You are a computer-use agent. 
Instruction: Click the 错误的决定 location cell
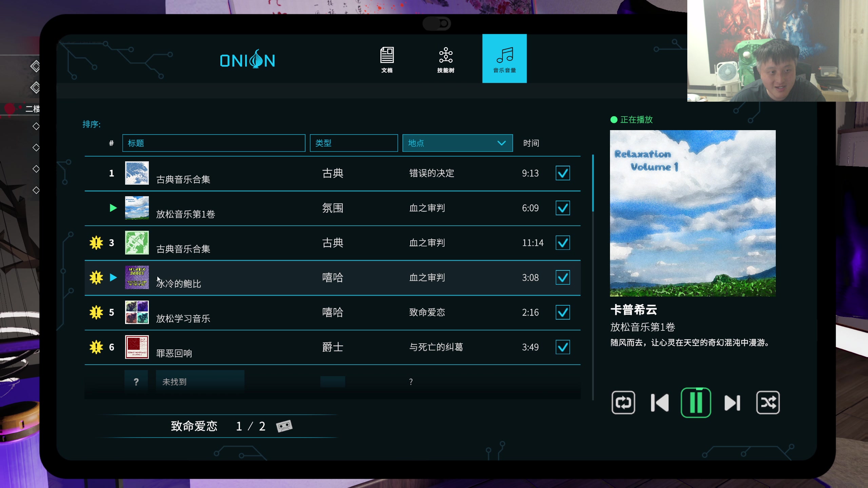[432, 173]
